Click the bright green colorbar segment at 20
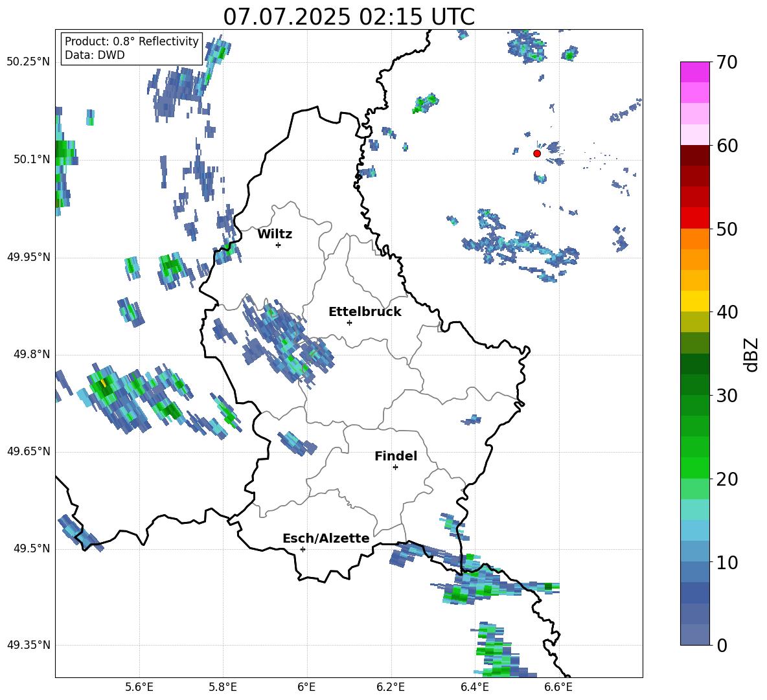 coord(695,468)
